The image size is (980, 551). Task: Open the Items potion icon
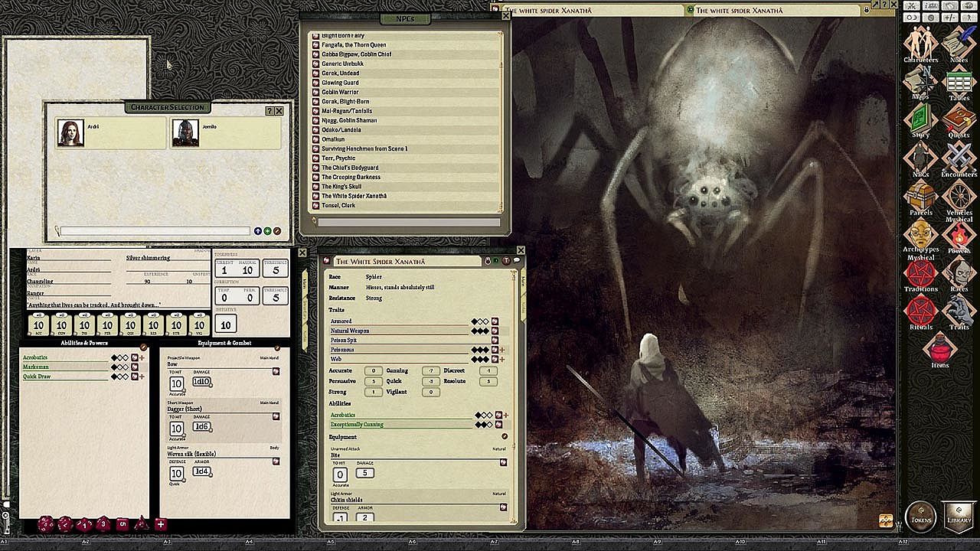pyautogui.click(x=939, y=350)
